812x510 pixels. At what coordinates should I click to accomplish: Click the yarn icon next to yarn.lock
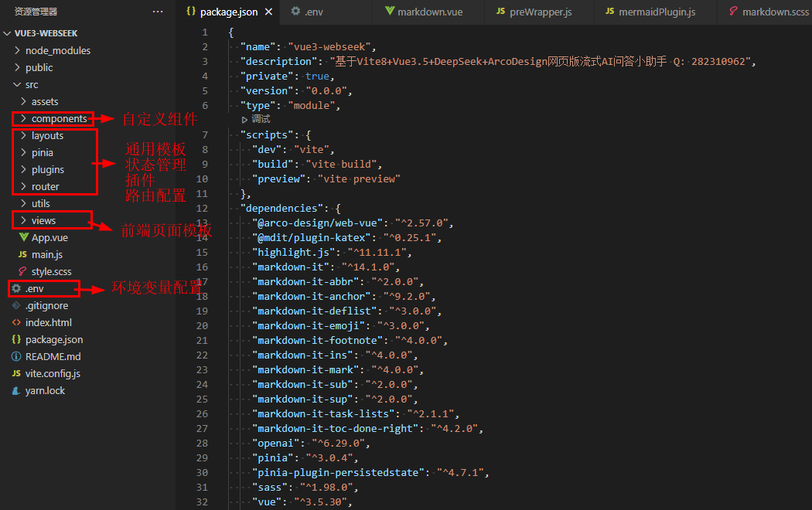tap(16, 390)
